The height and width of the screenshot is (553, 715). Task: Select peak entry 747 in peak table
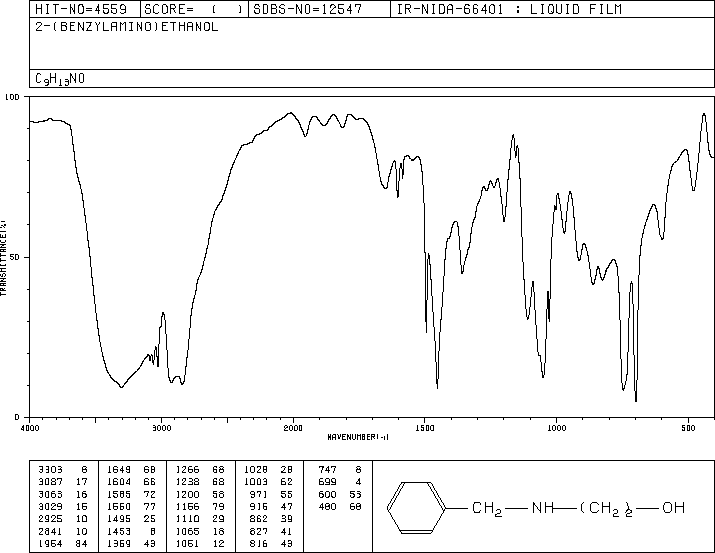[340, 470]
